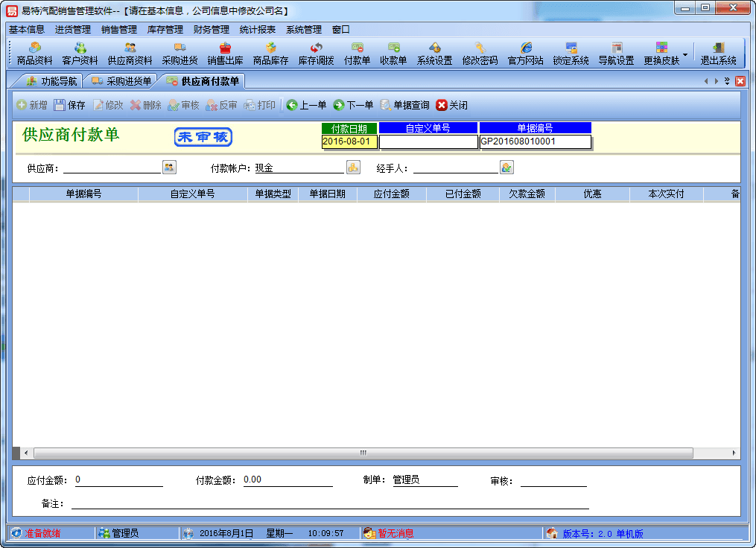
Task: Click the horizontal scrollbar of the table
Action: pyautogui.click(x=363, y=453)
